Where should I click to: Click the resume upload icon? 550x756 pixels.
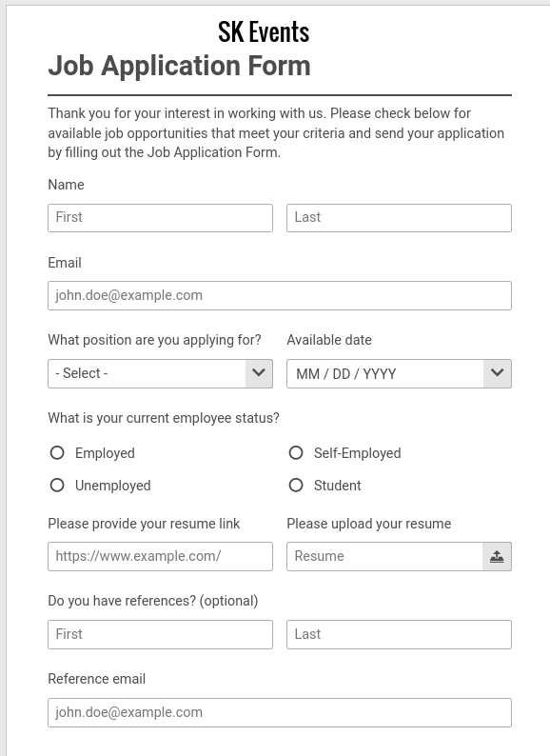pos(497,556)
